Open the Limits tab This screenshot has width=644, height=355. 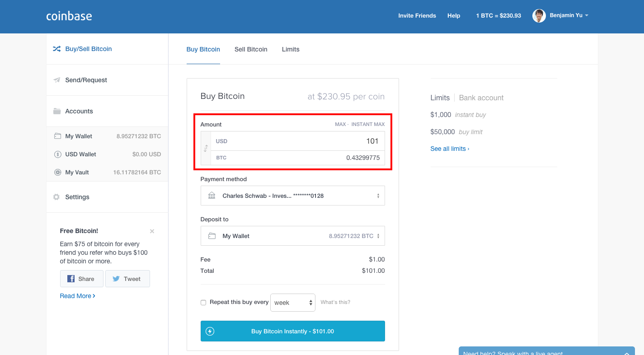(x=291, y=49)
